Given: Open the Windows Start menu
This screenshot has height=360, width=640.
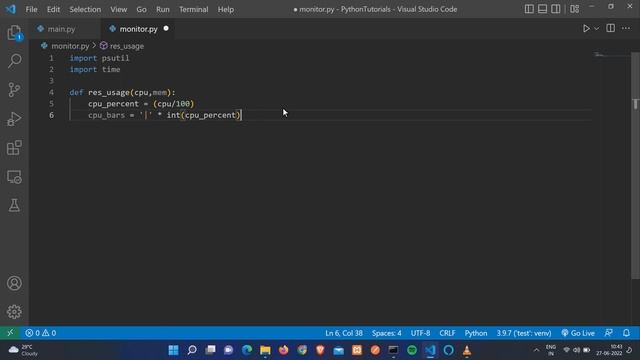Looking at the screenshot, I should coord(173,350).
